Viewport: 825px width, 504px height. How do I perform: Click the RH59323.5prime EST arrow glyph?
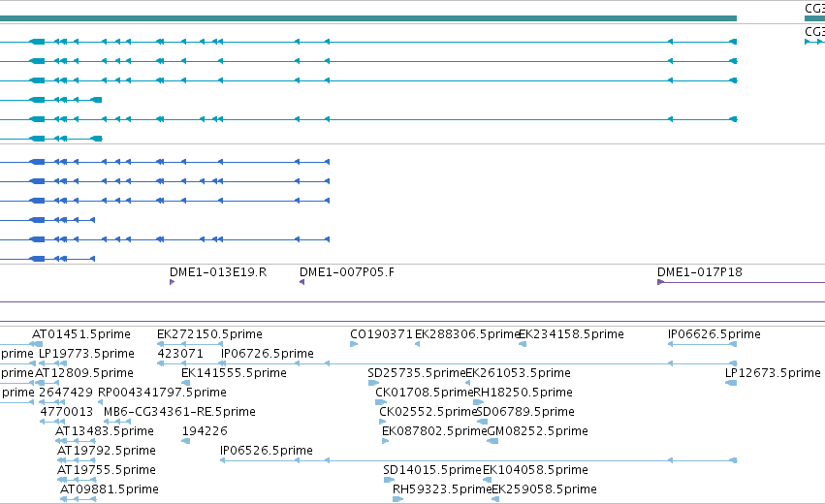tap(397, 499)
